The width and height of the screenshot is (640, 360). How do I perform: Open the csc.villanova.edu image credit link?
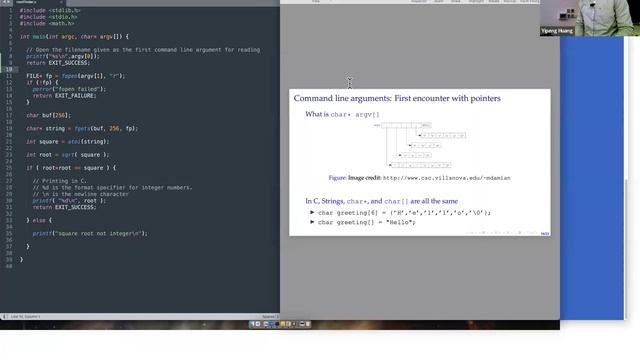(x=447, y=178)
